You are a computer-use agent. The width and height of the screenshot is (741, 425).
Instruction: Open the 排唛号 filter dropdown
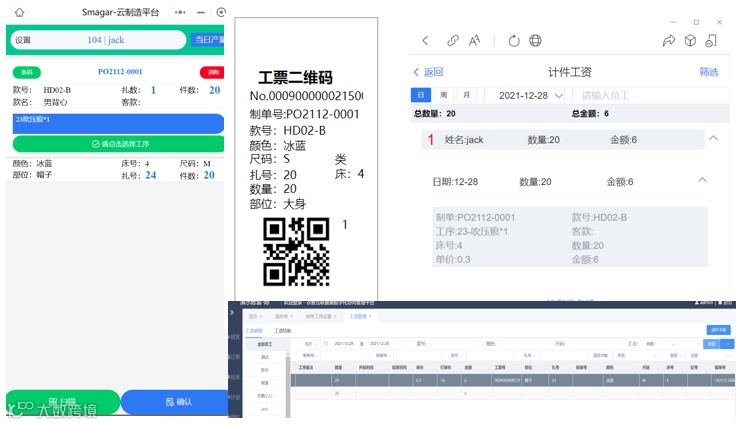382,356
